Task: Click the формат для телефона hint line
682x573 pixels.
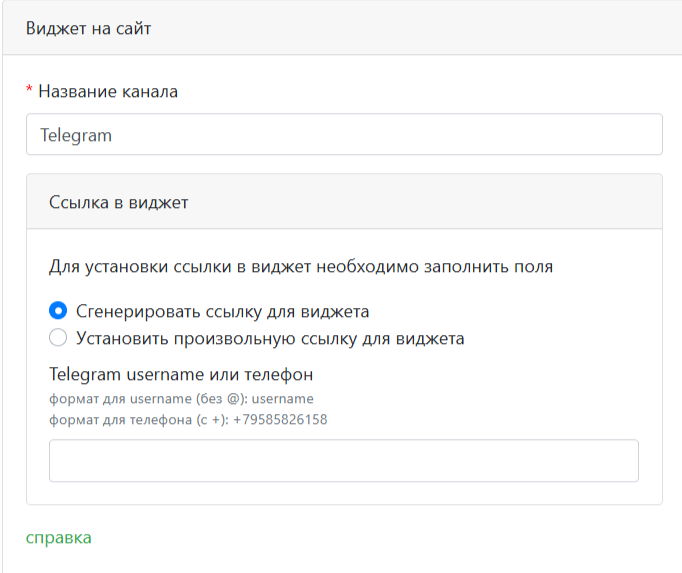Action: [188, 419]
